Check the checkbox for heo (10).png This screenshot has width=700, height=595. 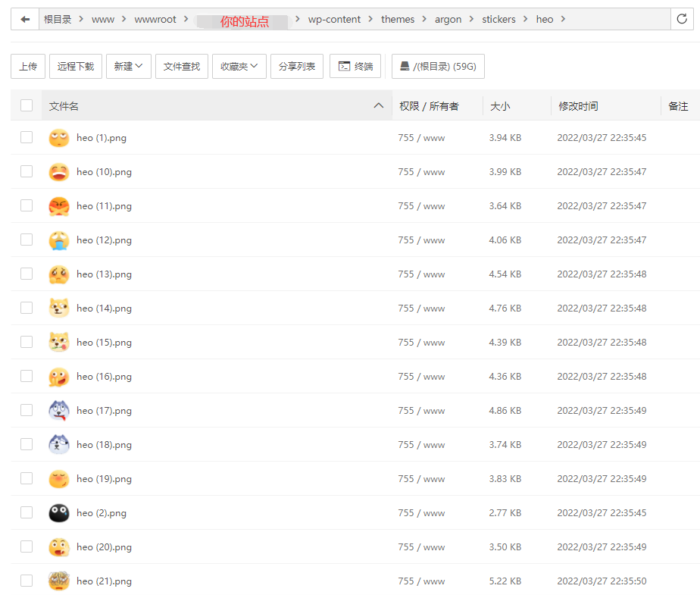(26, 171)
